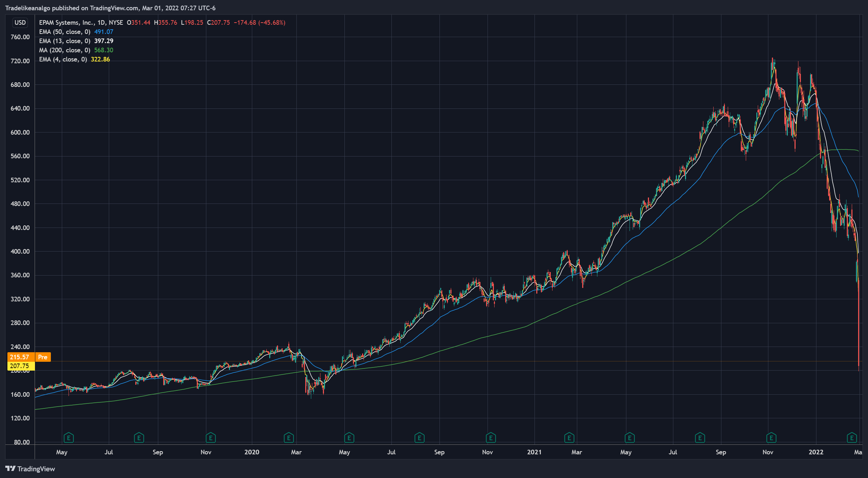The width and height of the screenshot is (868, 478).
Task: Click the EMA (13, close, 0) legend entry
Action: [x=65, y=41]
